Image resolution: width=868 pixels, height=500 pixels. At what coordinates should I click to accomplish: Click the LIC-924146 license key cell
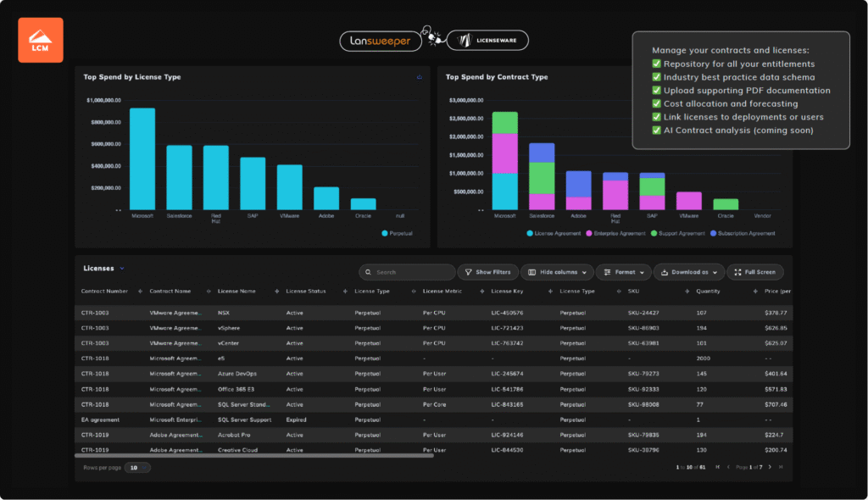507,436
